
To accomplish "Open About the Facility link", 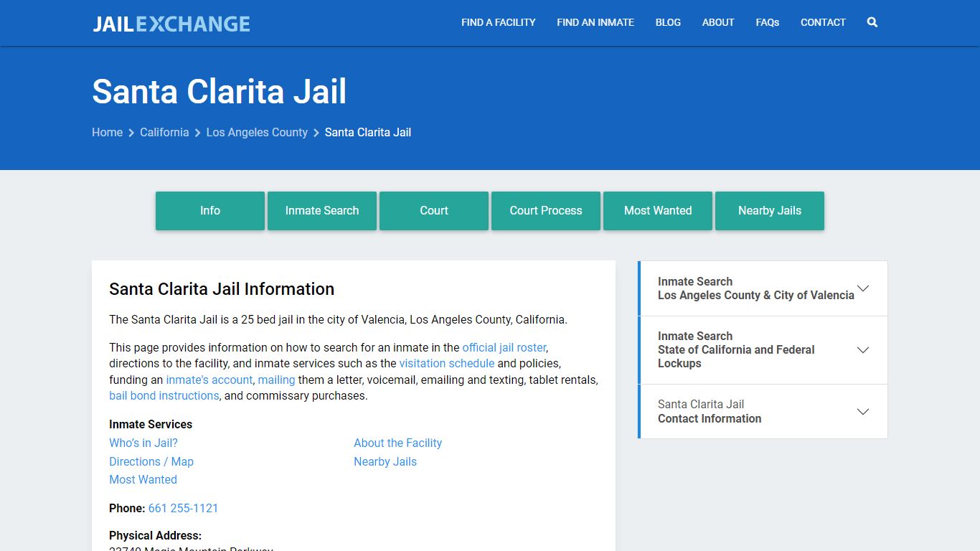I will [x=397, y=443].
